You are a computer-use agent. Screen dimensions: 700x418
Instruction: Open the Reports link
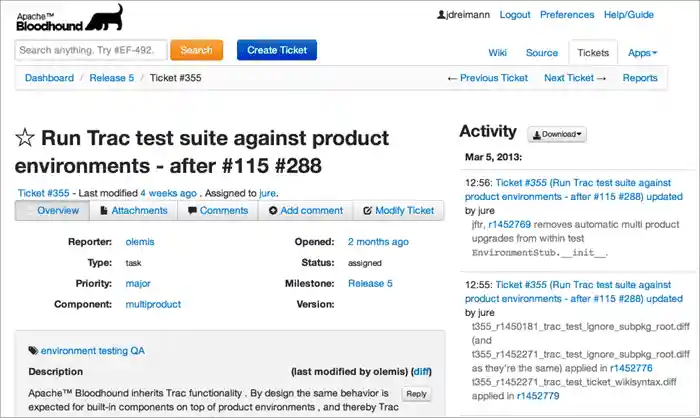(x=640, y=78)
